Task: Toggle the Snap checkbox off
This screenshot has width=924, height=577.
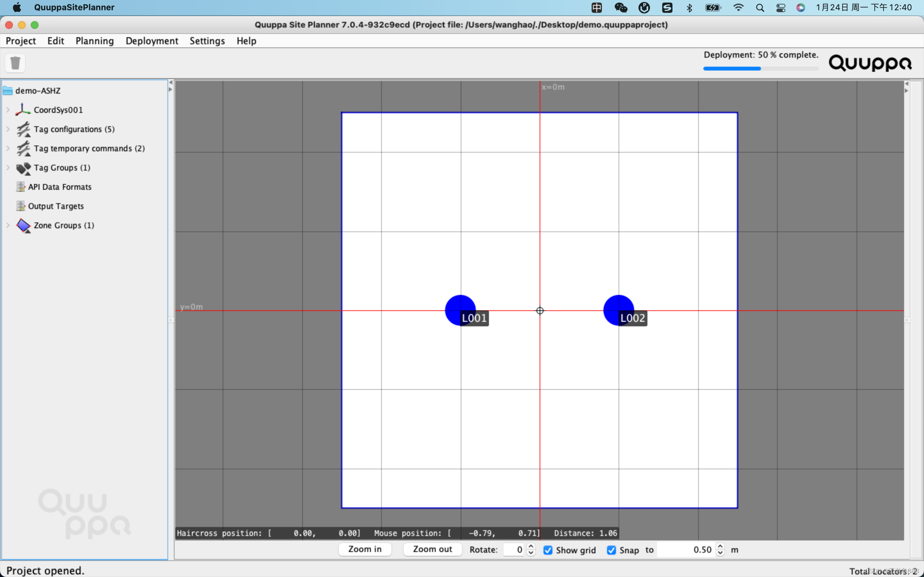Action: click(611, 550)
